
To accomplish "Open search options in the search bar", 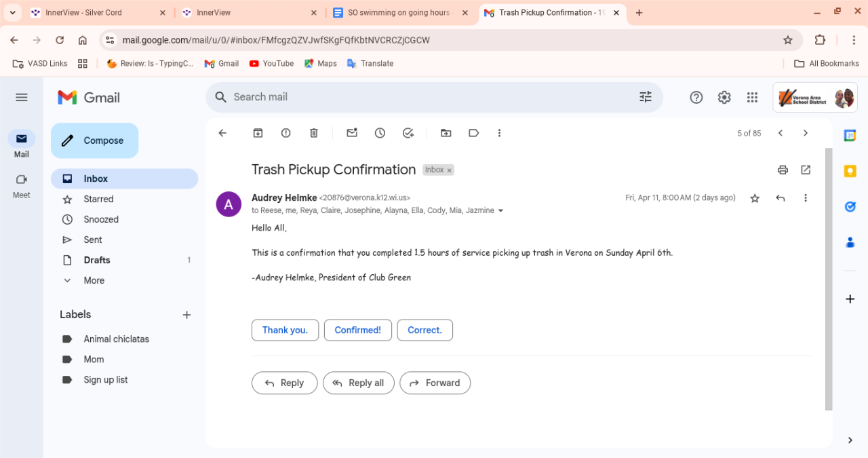I will (x=645, y=97).
